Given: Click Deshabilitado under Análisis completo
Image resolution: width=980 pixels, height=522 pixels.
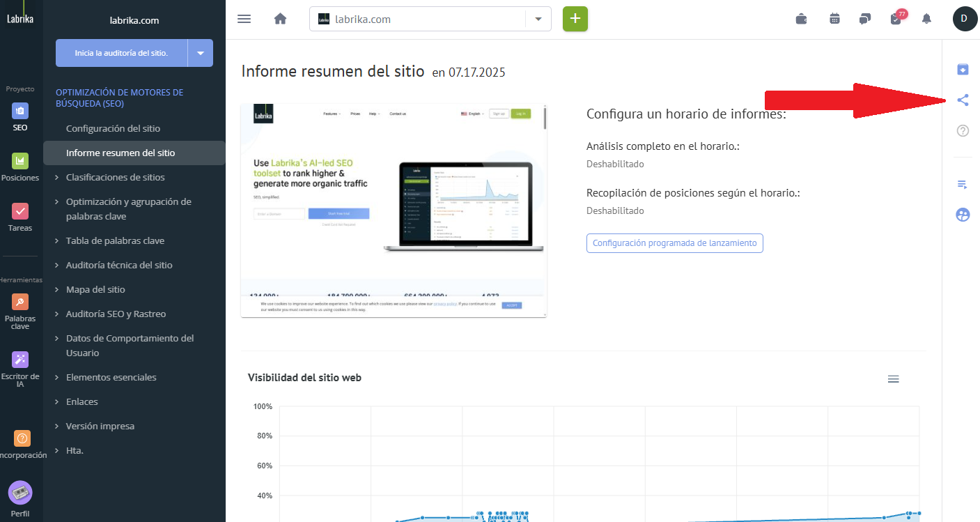Looking at the screenshot, I should pyautogui.click(x=615, y=164).
